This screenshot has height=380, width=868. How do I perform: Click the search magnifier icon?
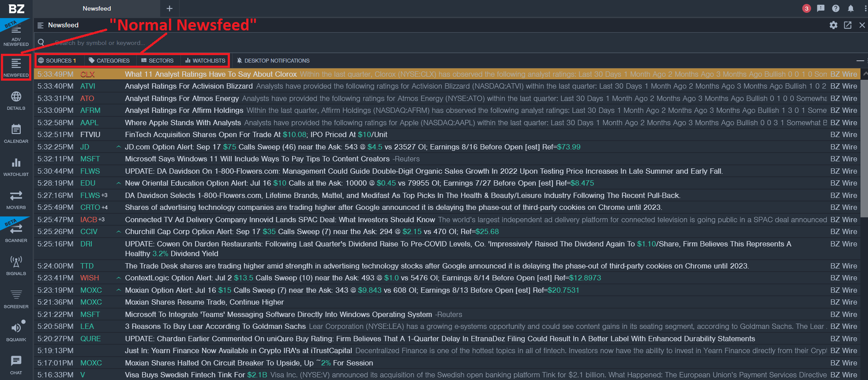(41, 43)
